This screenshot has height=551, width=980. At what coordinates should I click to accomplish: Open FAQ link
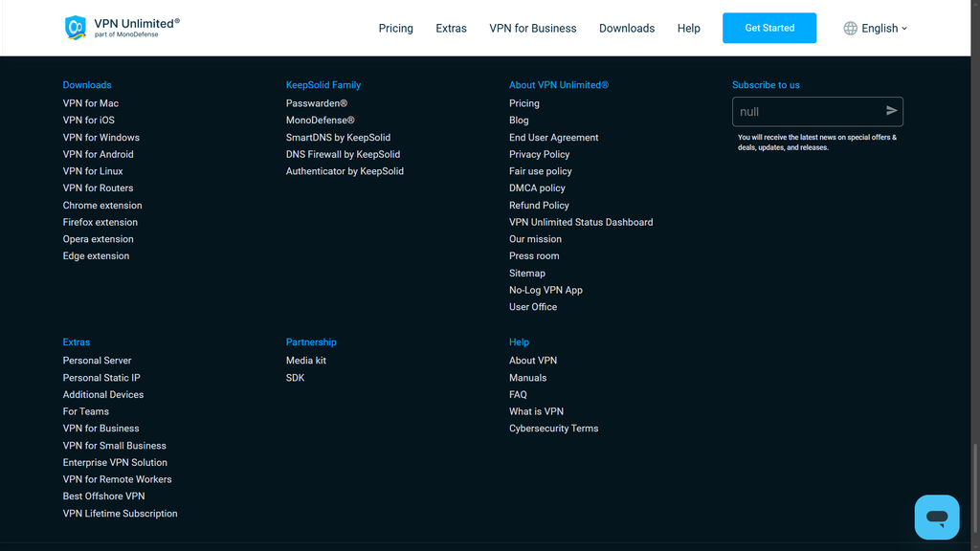click(518, 395)
